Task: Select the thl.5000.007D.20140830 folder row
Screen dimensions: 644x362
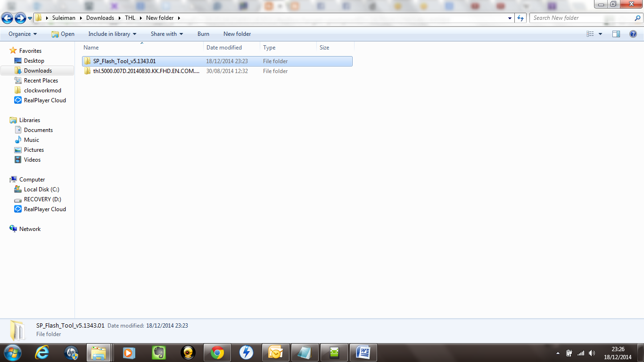Action: [x=217, y=71]
